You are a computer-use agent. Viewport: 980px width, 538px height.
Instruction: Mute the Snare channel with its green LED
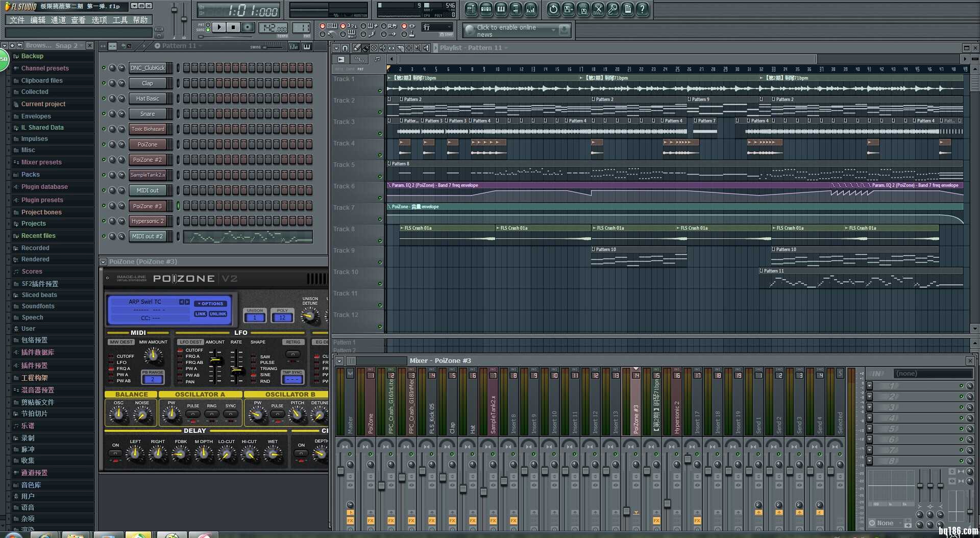[104, 114]
